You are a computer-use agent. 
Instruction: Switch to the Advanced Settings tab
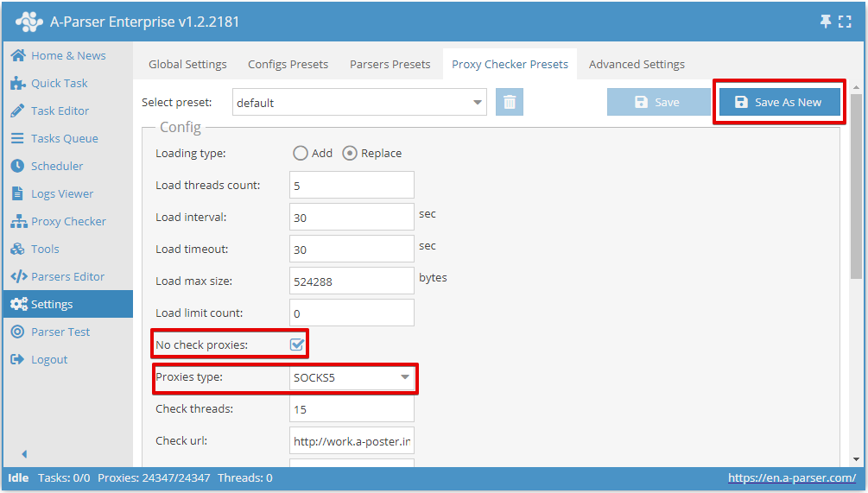tap(637, 64)
